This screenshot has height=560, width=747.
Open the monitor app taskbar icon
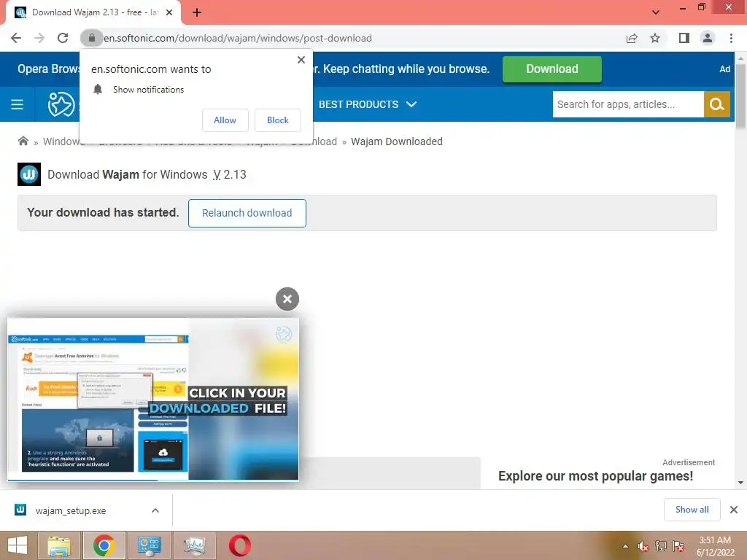pos(195,545)
